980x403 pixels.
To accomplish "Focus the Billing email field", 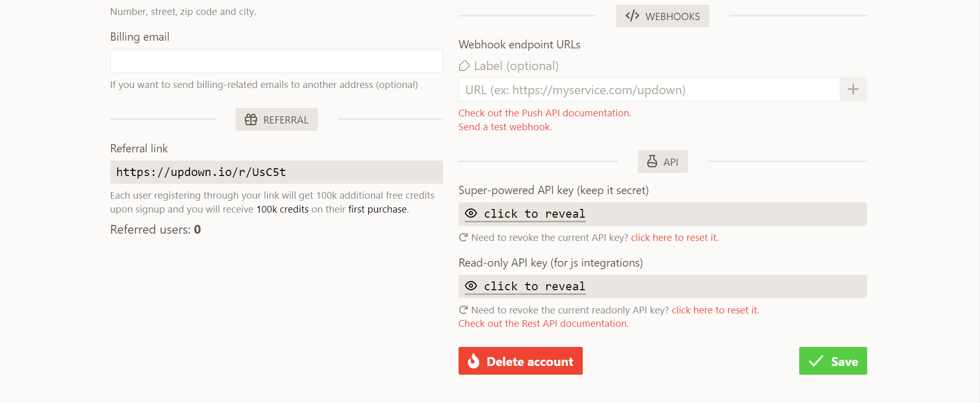I will [x=276, y=61].
